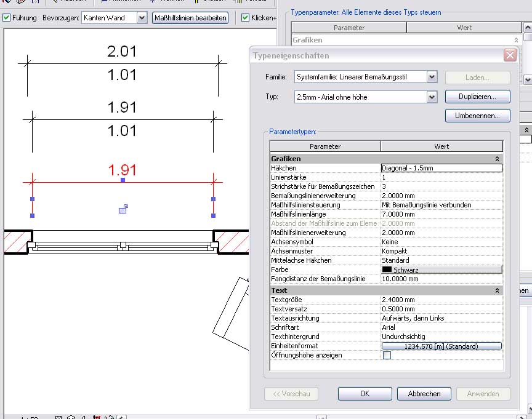Click the Achsenmuster value Kompakt
532x419 pixels.
441,251
